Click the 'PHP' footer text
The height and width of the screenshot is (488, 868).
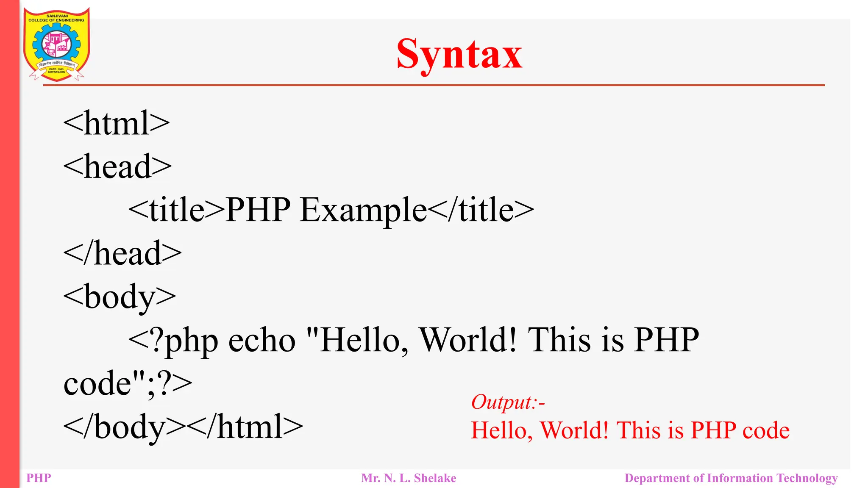pyautogui.click(x=39, y=478)
